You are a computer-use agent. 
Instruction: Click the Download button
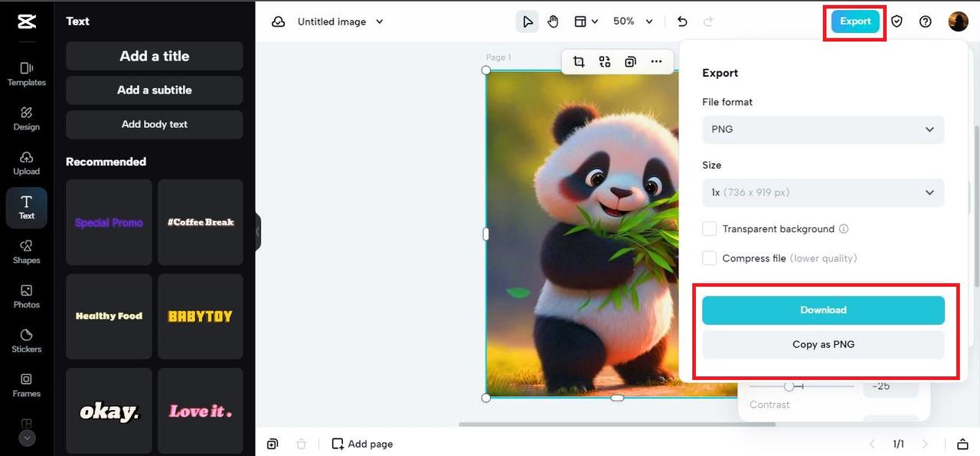pos(823,310)
